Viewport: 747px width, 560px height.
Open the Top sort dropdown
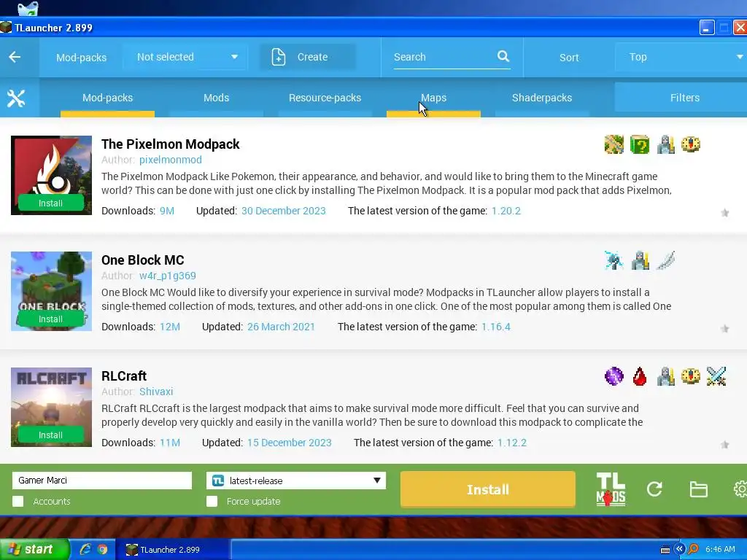pyautogui.click(x=681, y=57)
